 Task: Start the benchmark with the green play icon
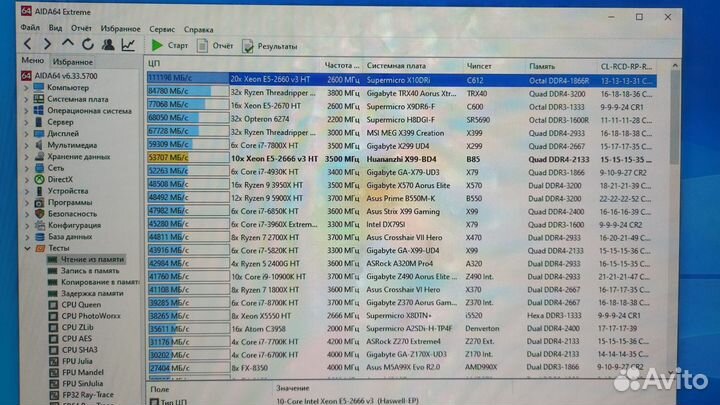click(x=157, y=45)
